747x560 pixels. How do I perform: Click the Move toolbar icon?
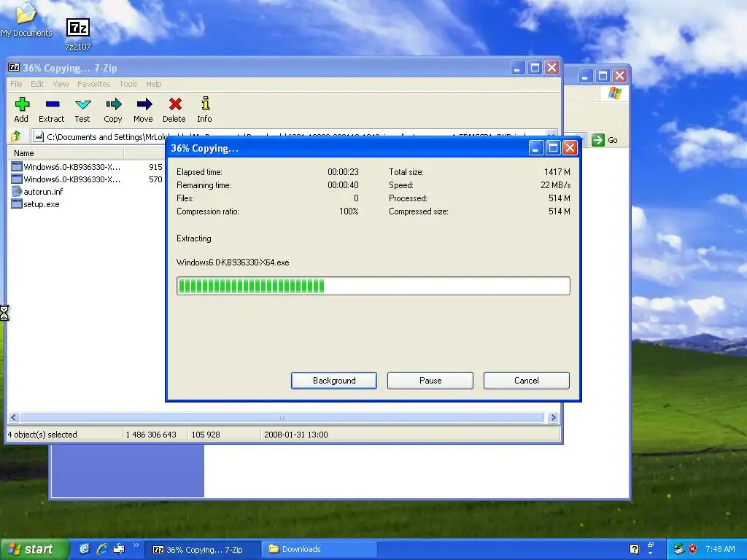pyautogui.click(x=144, y=104)
